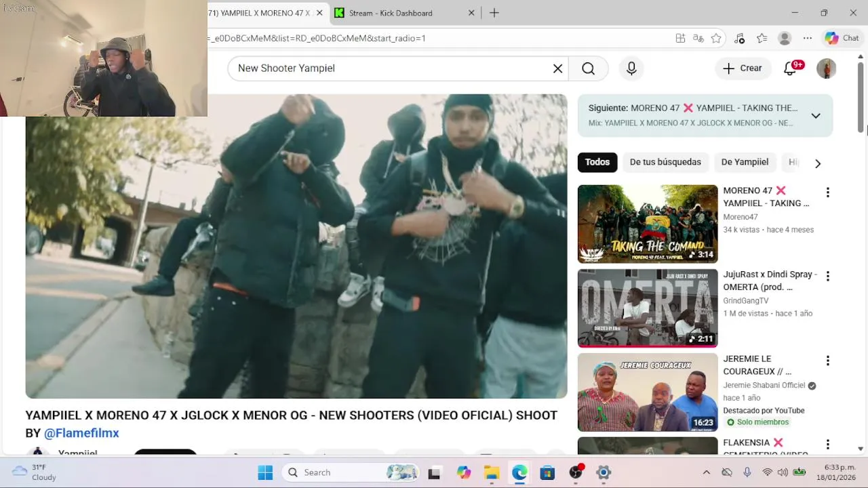Click the Solo miembros badge
868x488 pixels.
click(757, 422)
